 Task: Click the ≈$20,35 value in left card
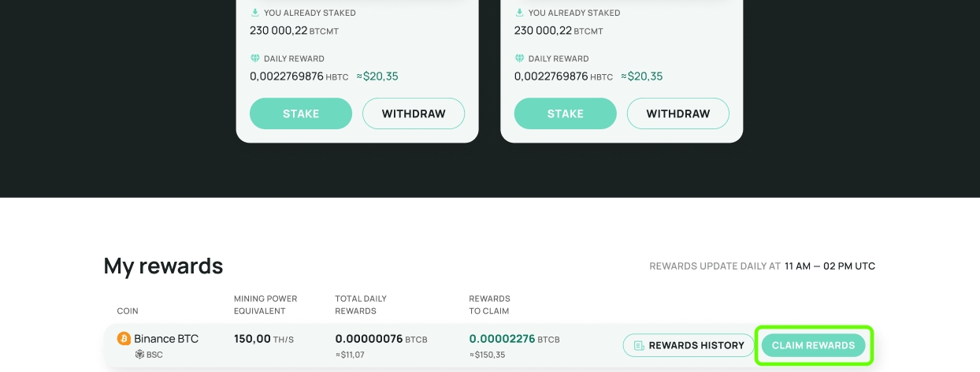point(377,76)
